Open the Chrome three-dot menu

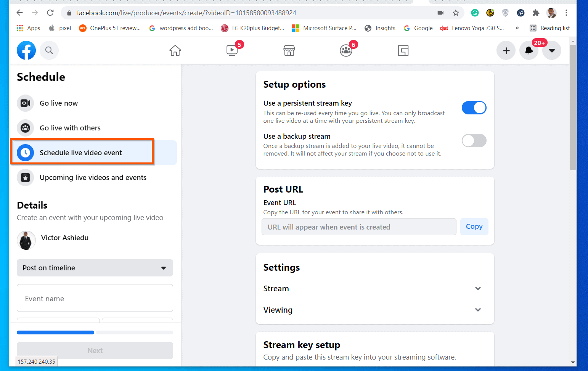[566, 13]
